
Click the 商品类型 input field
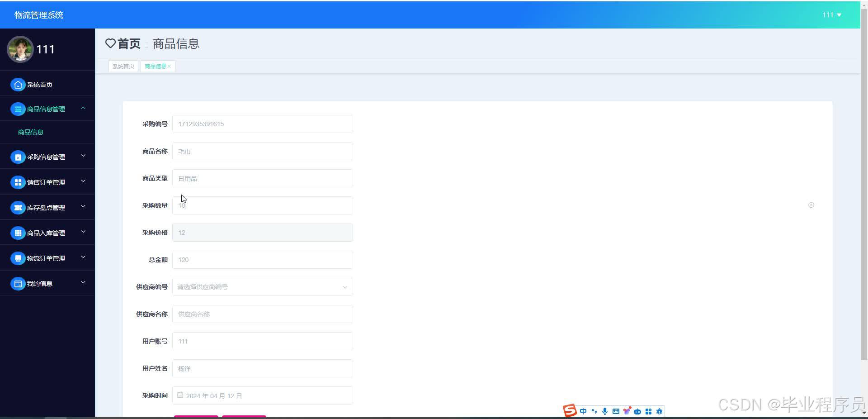(262, 178)
